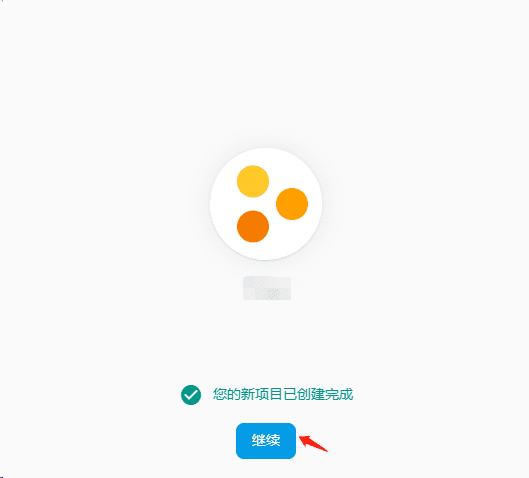Screen dimensions: 529x478
Task: Click the white tick inside the green circle
Action: [191, 395]
